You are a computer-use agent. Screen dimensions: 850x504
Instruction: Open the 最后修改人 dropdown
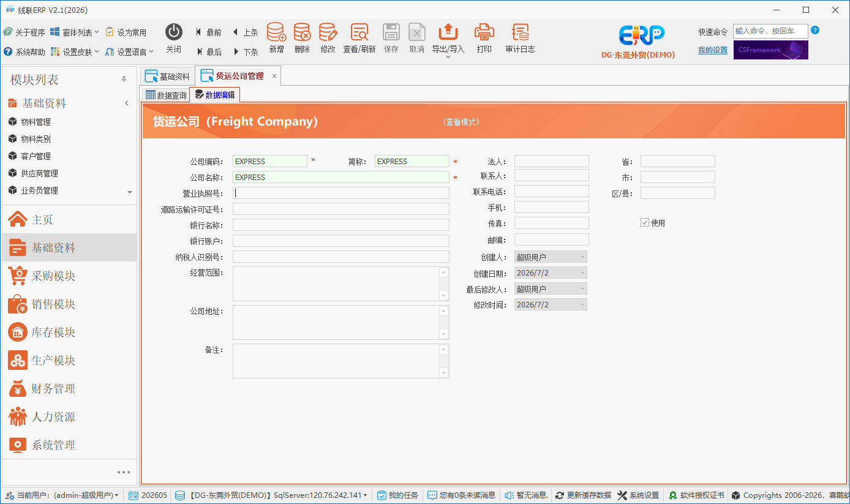coord(582,289)
